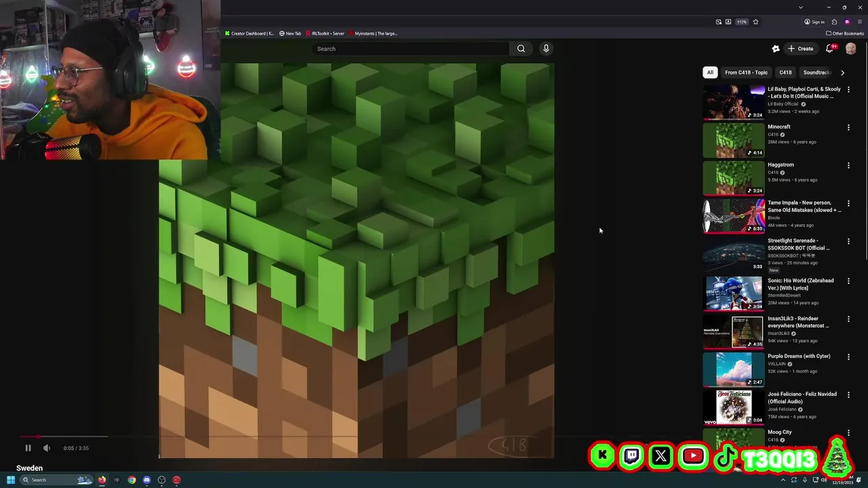Screen dimensions: 868x488
Task: Open options menu for Purple Dreams video
Action: coord(848,357)
